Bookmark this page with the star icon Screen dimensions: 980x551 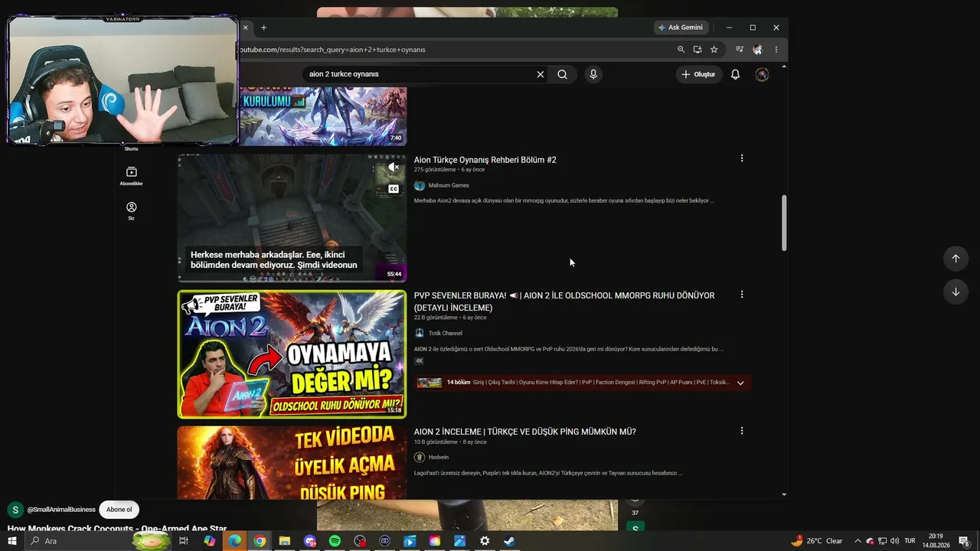[714, 50]
